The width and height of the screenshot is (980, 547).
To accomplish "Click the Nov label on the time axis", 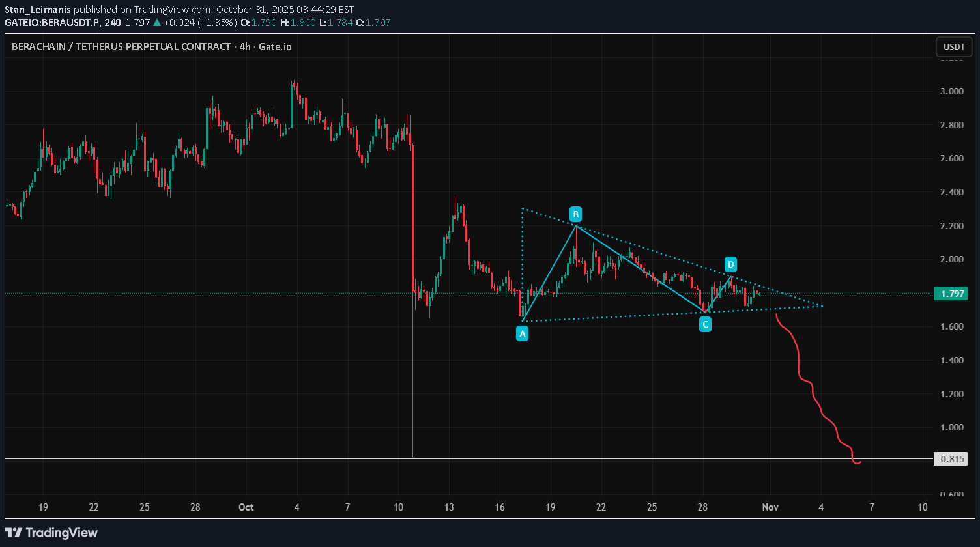I will (770, 507).
